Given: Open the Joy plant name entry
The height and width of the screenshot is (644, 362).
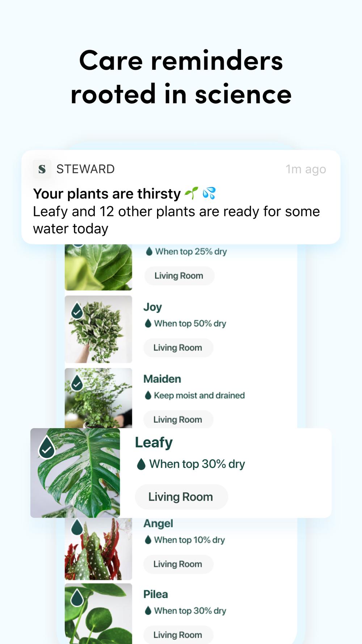Looking at the screenshot, I should (x=152, y=307).
